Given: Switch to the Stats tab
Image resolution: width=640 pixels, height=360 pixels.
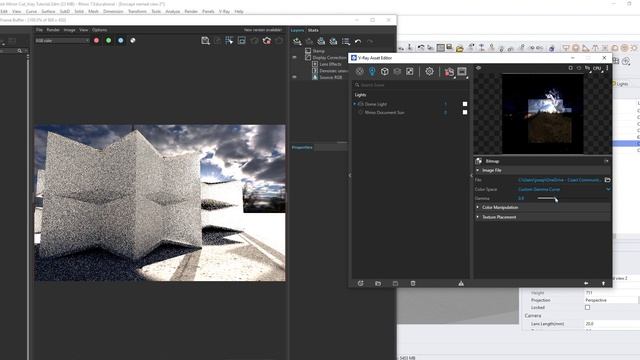Looking at the screenshot, I should 313,30.
